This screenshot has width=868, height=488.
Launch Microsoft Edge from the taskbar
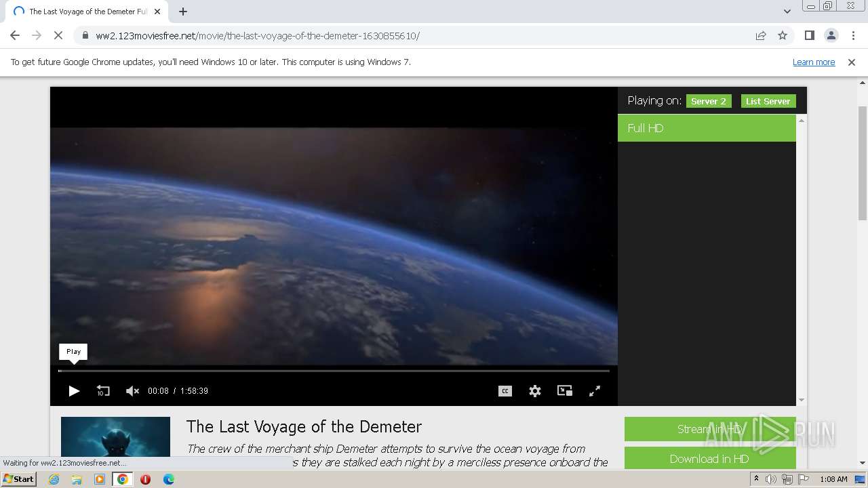168,479
